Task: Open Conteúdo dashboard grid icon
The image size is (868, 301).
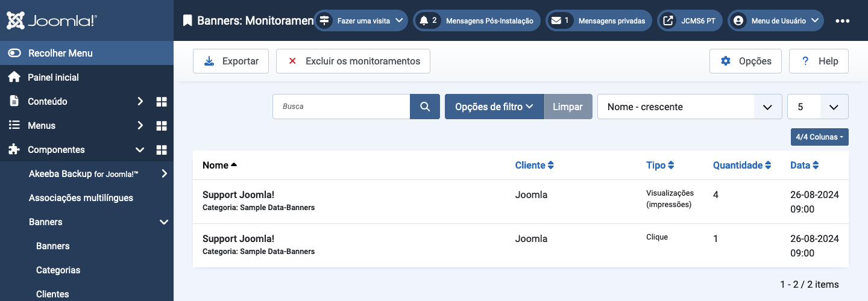Action: coord(162,101)
